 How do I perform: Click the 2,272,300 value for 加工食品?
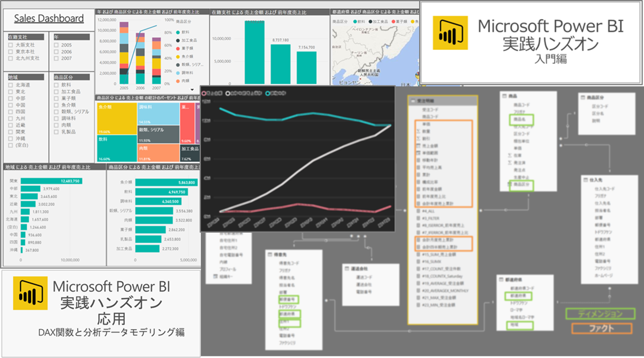(170, 249)
